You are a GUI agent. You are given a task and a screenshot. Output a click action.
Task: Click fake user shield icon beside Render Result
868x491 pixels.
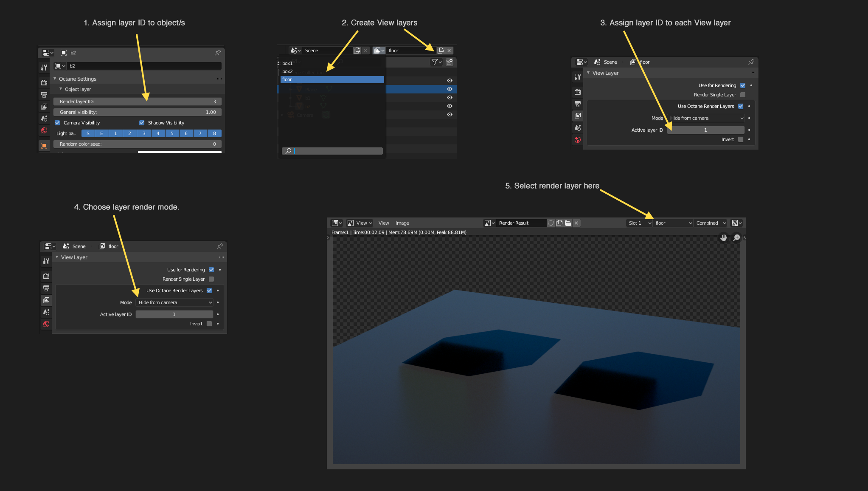click(551, 223)
